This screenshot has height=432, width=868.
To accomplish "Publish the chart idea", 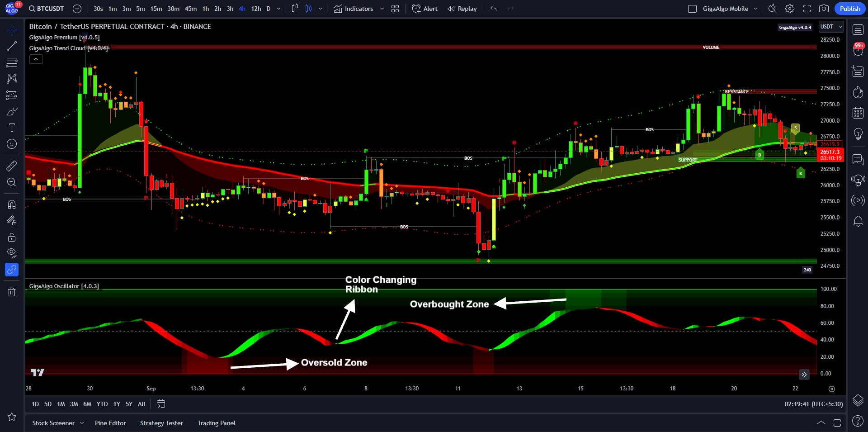I will [850, 9].
